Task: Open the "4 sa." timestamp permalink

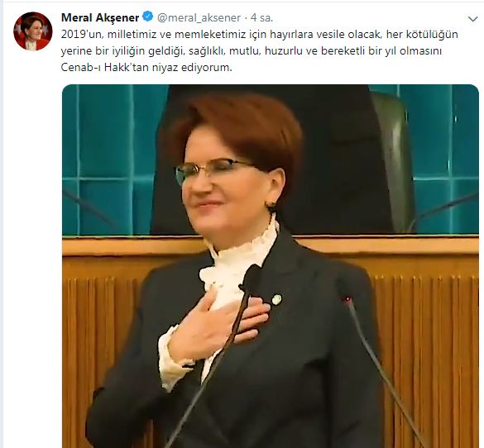Action: click(x=261, y=18)
